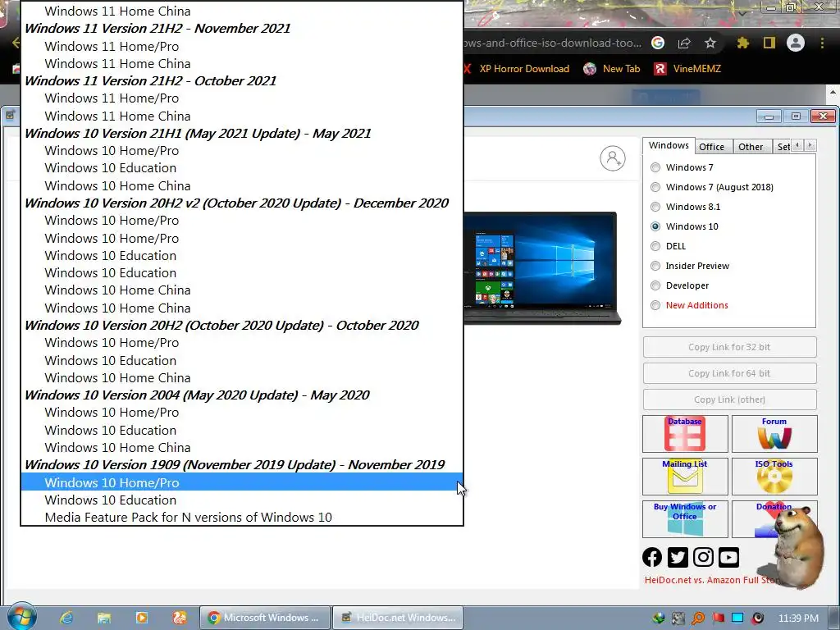Screen dimensions: 840x630
Task: Choose Windows 10 Education under 20H2 October 2020
Action: 242,360
